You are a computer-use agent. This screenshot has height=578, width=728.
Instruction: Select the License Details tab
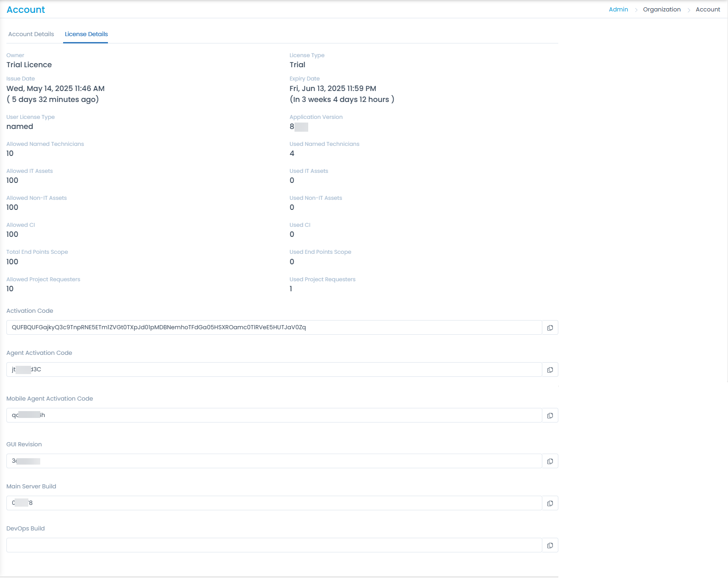[86, 34]
